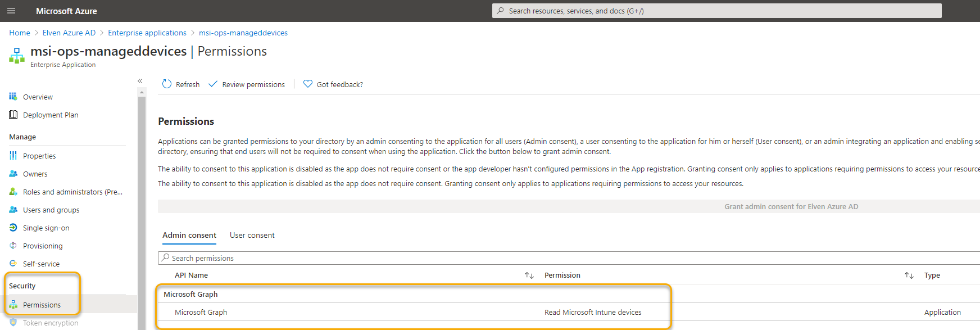The height and width of the screenshot is (330, 980).
Task: Sort the table by API Name arrows
Action: (529, 275)
